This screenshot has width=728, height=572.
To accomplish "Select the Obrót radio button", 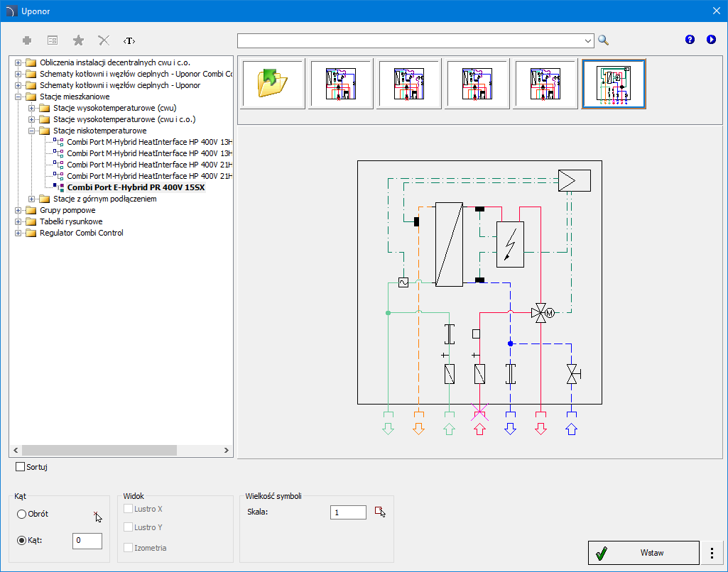I will pos(22,514).
